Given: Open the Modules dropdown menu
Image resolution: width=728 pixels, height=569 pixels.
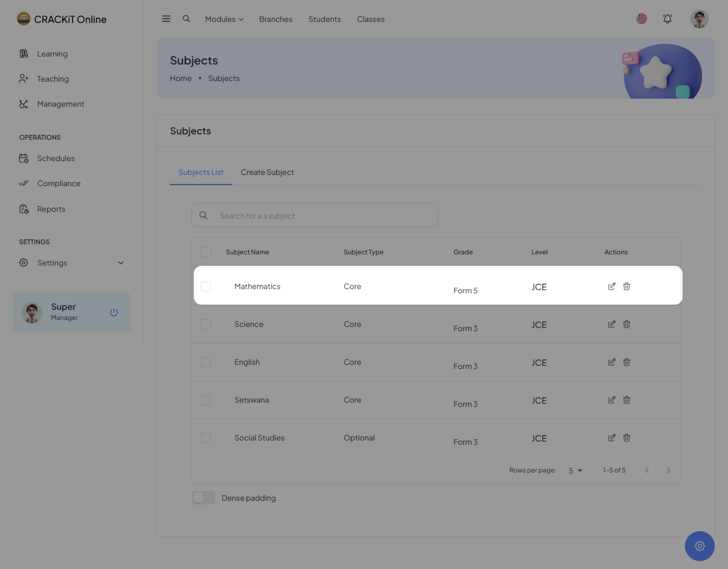Looking at the screenshot, I should click(224, 19).
